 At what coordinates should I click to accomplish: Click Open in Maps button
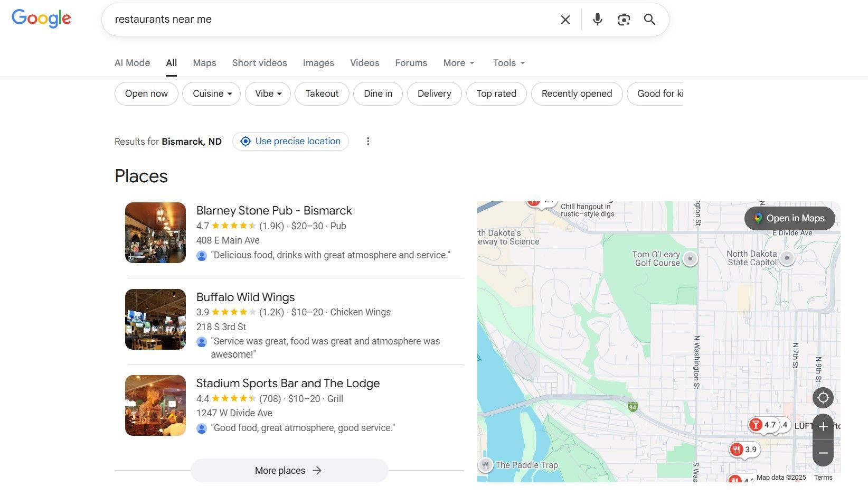click(790, 218)
